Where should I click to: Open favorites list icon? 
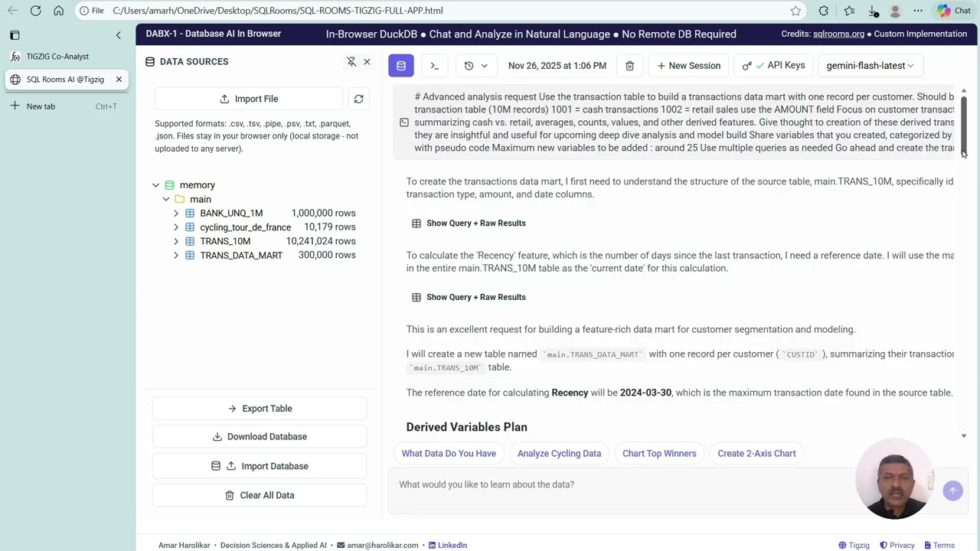849,11
